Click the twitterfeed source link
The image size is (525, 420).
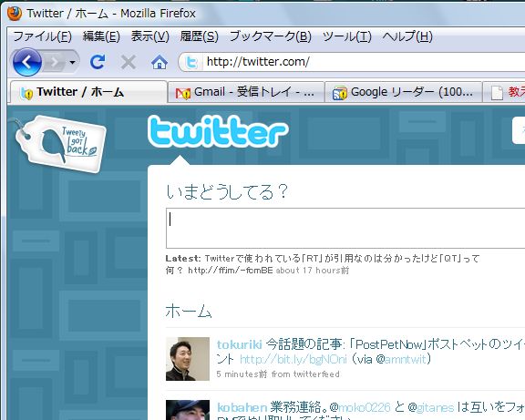pos(316,374)
